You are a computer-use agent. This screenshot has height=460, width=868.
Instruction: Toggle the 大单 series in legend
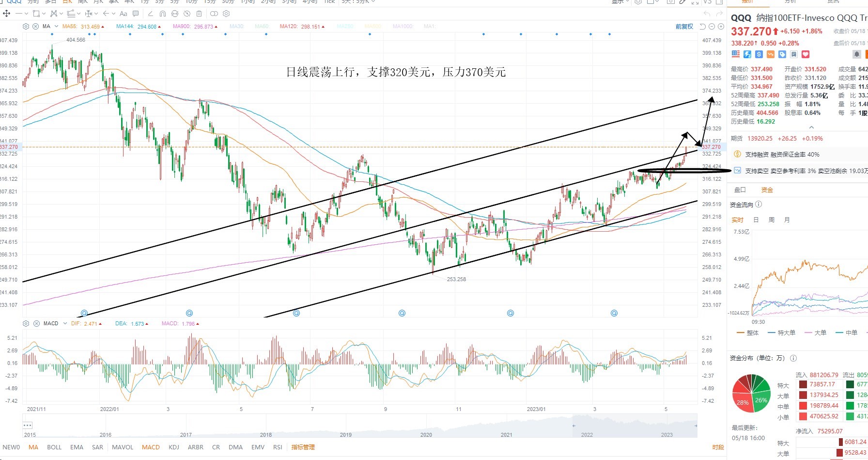(815, 333)
